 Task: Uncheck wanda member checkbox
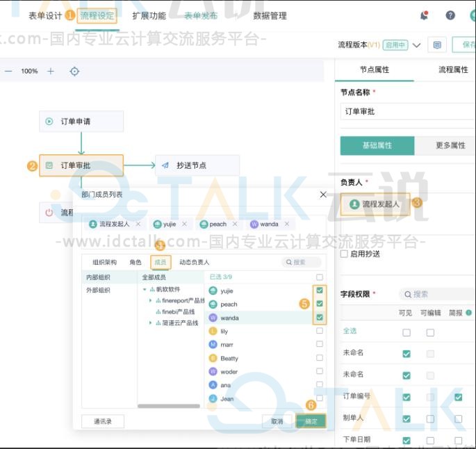(320, 318)
